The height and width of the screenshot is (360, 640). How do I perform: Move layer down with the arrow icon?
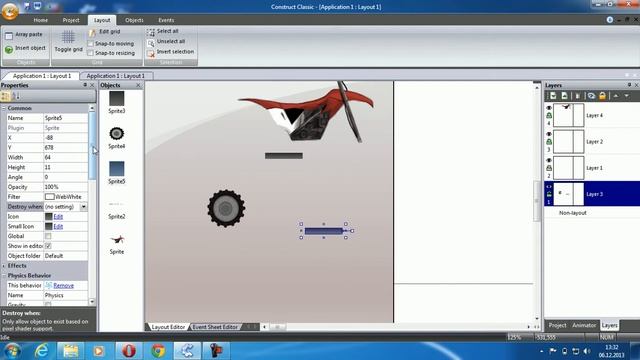627,96
